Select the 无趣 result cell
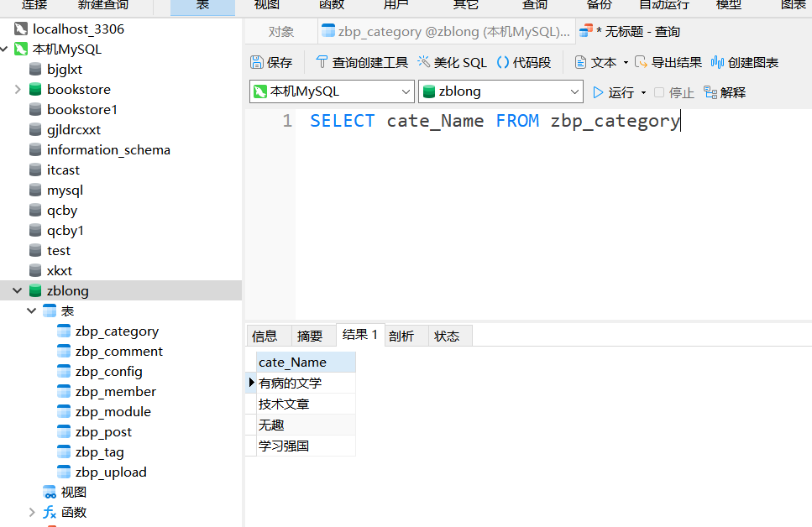This screenshot has width=812, height=527. [x=306, y=425]
